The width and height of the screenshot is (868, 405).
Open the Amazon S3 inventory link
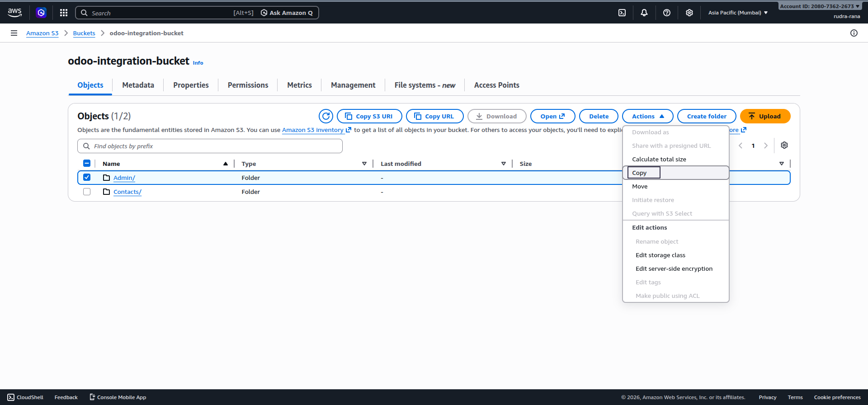(x=316, y=130)
